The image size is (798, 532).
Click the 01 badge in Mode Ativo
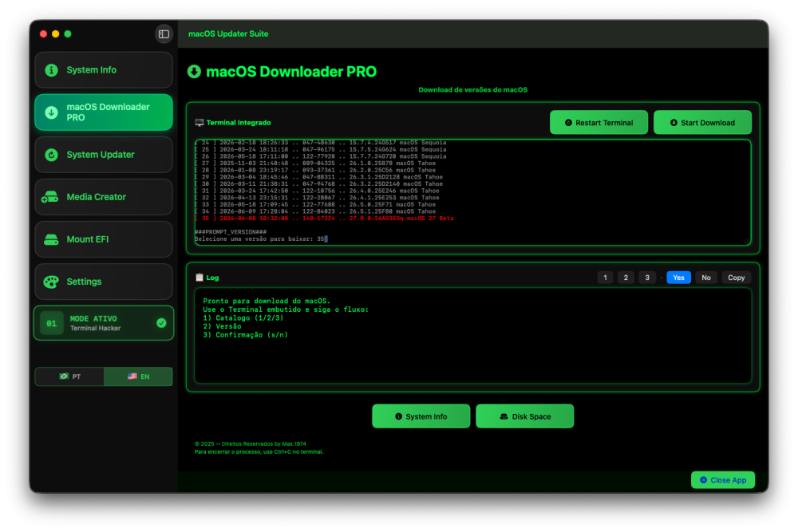pos(51,323)
